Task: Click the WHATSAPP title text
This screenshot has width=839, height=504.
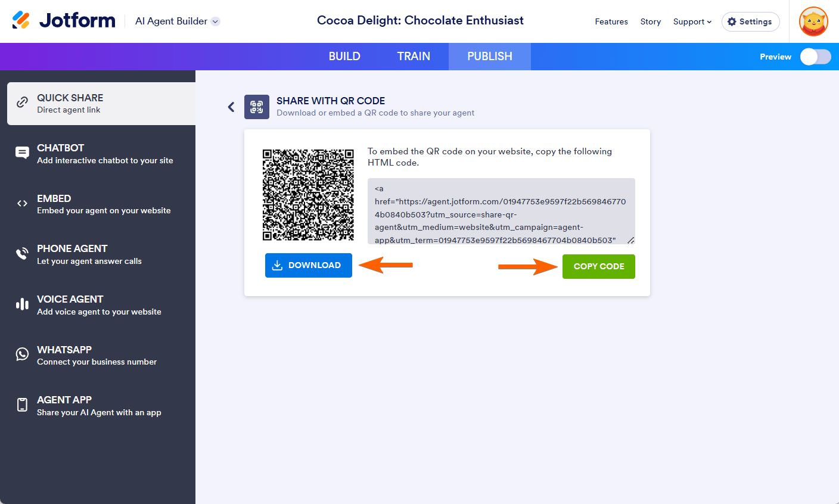Action: coord(64,350)
